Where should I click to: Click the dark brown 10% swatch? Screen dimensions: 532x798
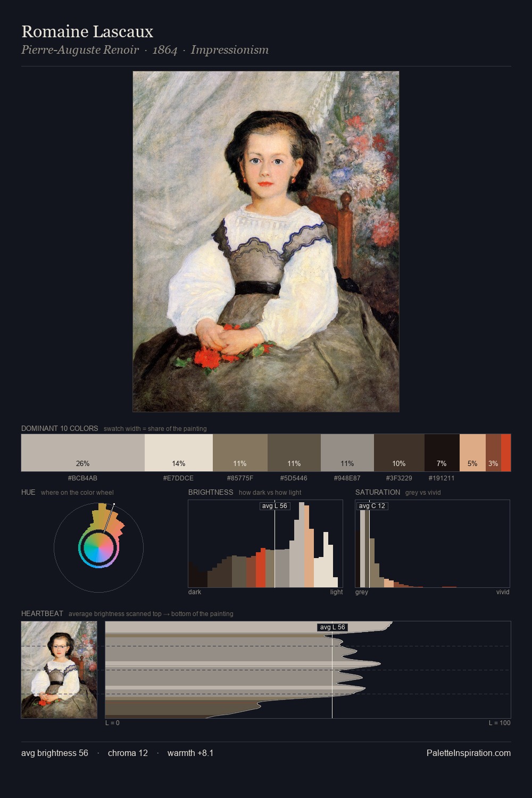tap(399, 452)
